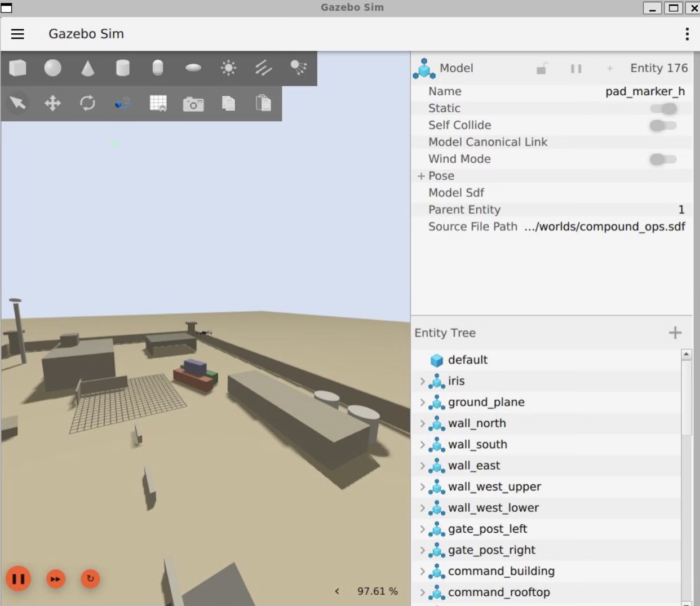The image size is (700, 606).
Task: Activate the rotate tool
Action: (87, 103)
